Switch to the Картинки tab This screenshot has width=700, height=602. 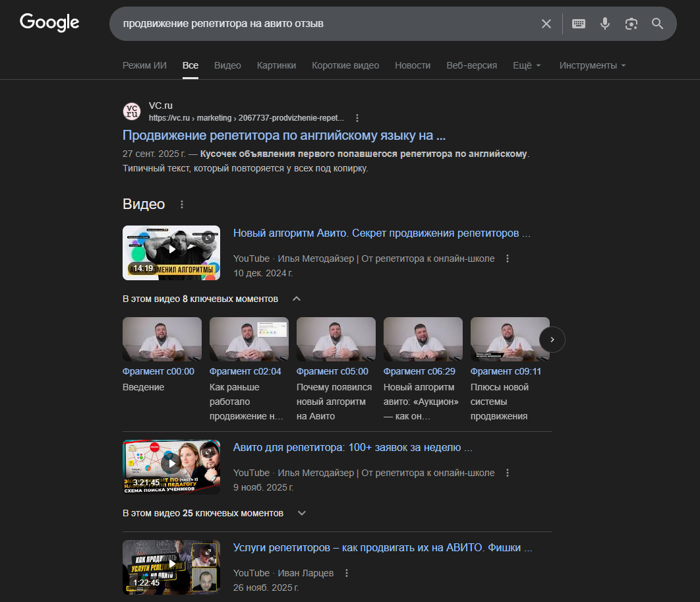(277, 65)
